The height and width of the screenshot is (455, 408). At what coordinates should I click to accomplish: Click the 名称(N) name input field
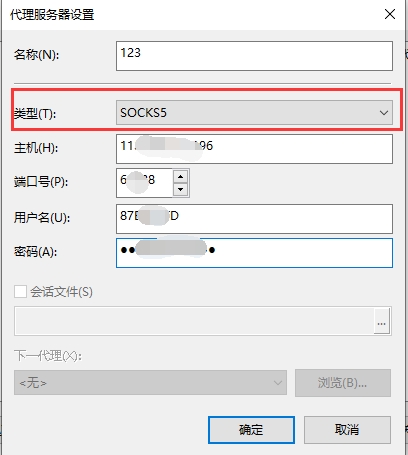point(254,56)
